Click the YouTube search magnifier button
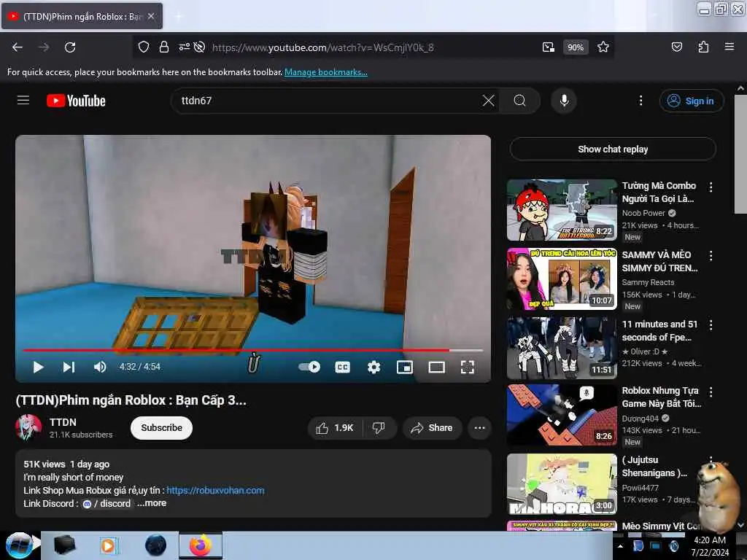The image size is (747, 560). point(519,101)
